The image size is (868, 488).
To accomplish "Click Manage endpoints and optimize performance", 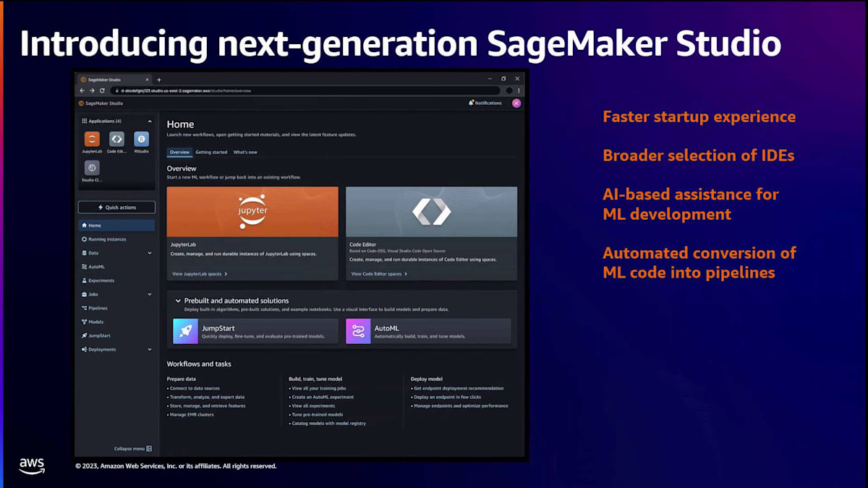I will [x=459, y=406].
